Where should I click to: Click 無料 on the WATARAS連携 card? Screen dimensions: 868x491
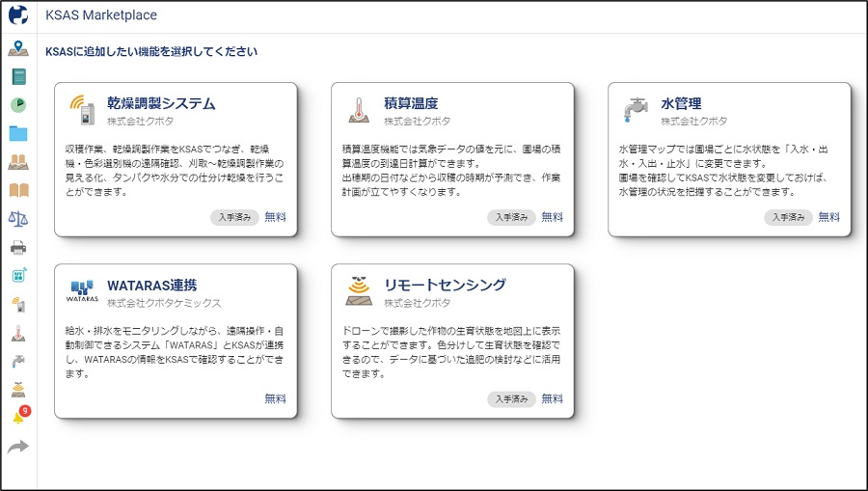[275, 399]
